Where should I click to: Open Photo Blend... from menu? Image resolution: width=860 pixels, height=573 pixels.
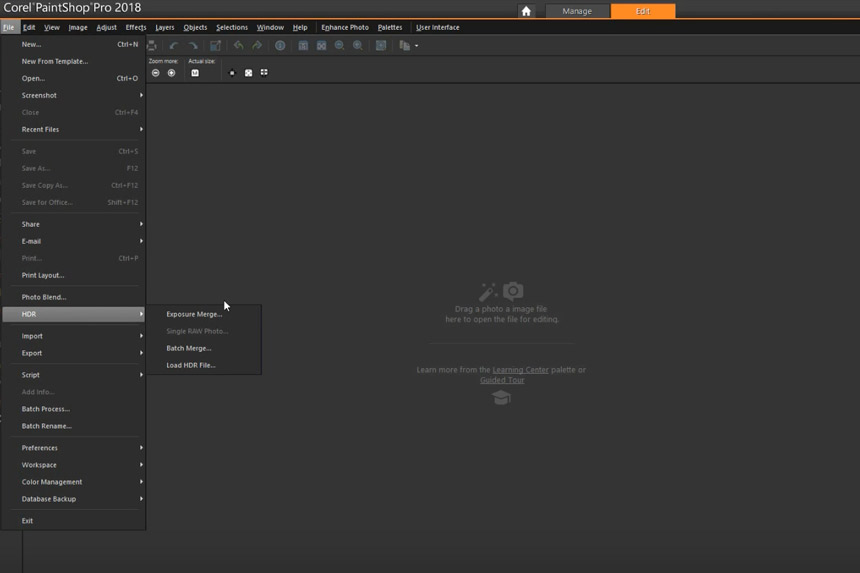[x=73, y=297]
